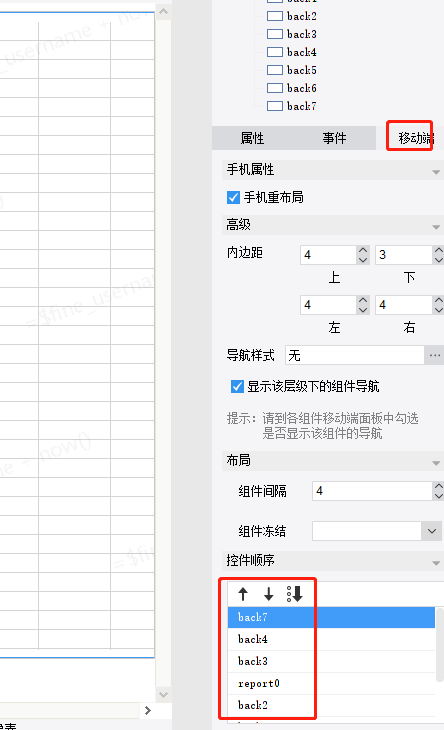The width and height of the screenshot is (444, 730).
Task: Collapse the 控件顺序 section
Action: coord(436,562)
